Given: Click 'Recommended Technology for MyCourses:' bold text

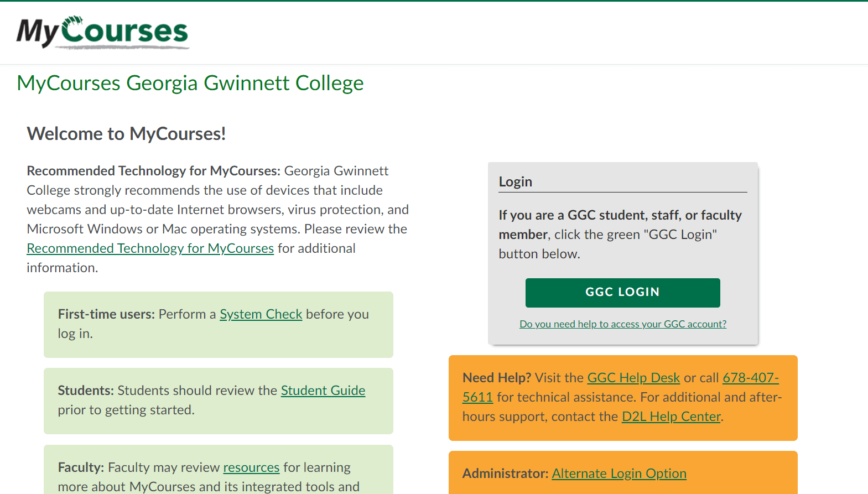Looking at the screenshot, I should point(154,171).
